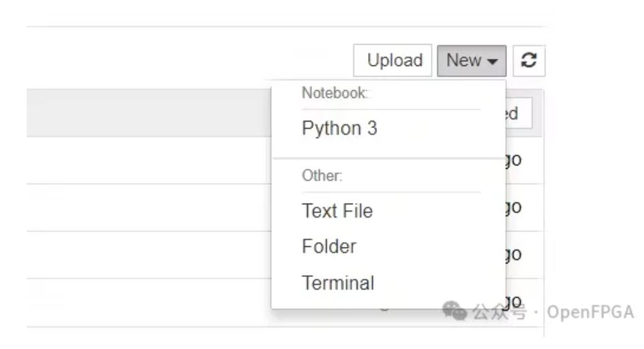Click the Upload button
This screenshot has height=349, width=644.
coord(394,61)
